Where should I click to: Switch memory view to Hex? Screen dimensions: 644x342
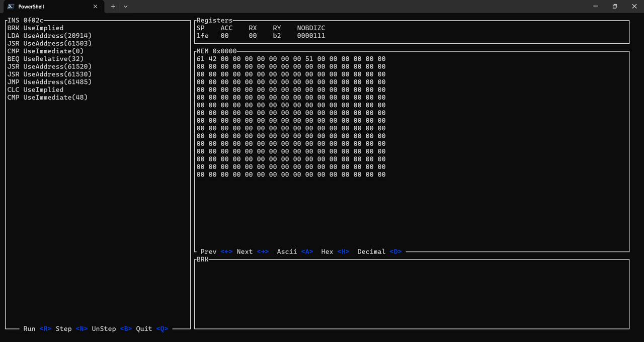(335, 251)
